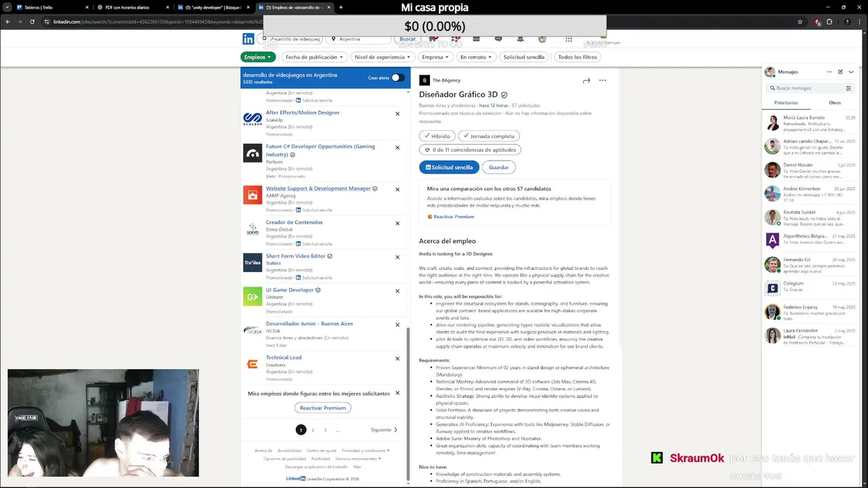Open message search filter settings
Image resolution: width=868 pixels, height=488 pixels.
848,88
